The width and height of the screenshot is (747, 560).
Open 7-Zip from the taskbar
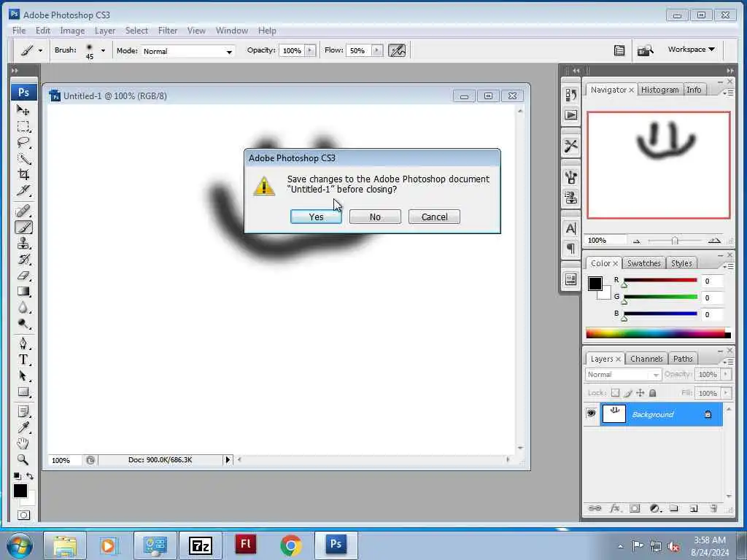tap(200, 545)
